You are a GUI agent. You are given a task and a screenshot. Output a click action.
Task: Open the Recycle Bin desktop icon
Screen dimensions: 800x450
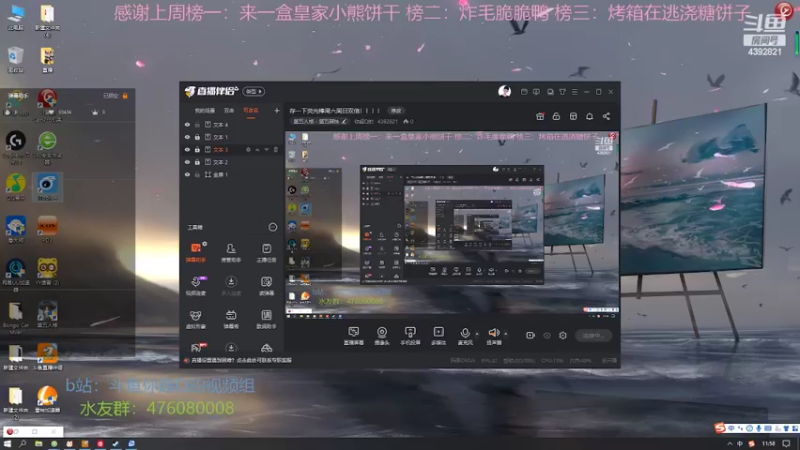point(15,59)
